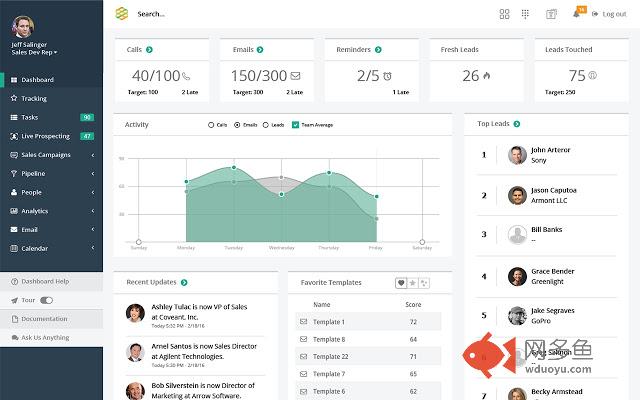640x400 pixels.
Task: Open the calendar icon in top bar
Action: (551, 14)
